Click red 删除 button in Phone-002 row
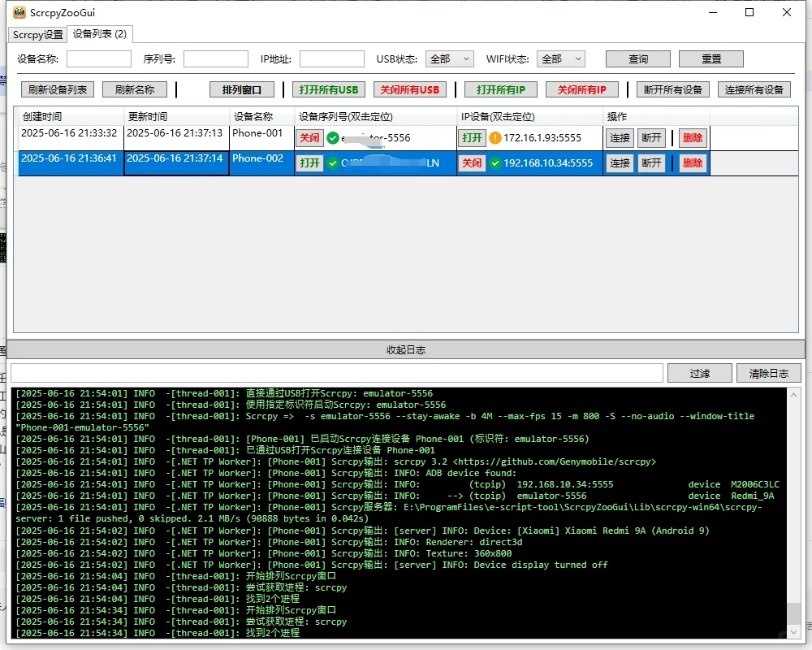 point(693,162)
